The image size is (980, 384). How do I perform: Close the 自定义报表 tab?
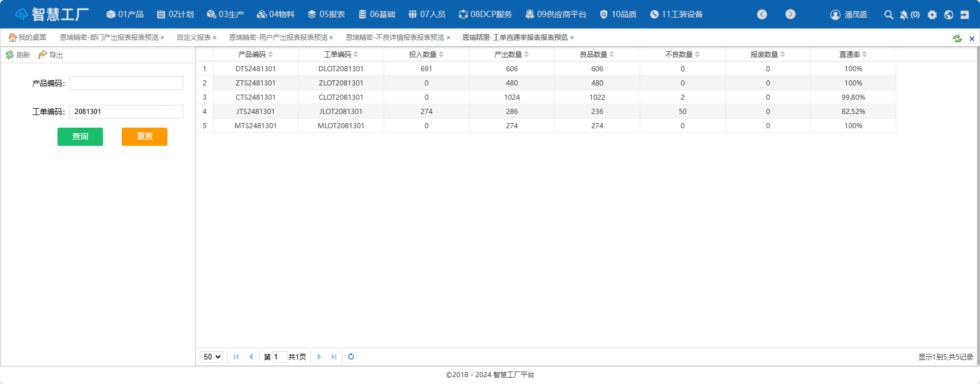click(215, 38)
